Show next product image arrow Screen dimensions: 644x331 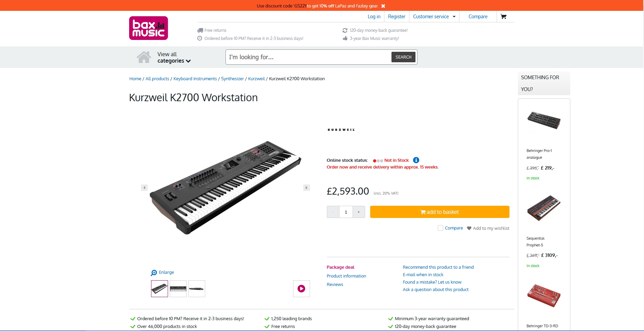pyautogui.click(x=307, y=187)
